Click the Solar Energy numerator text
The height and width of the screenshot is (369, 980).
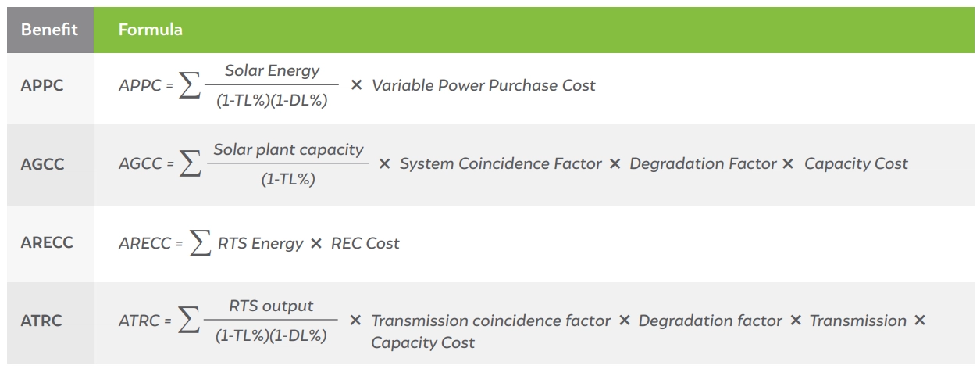click(272, 70)
